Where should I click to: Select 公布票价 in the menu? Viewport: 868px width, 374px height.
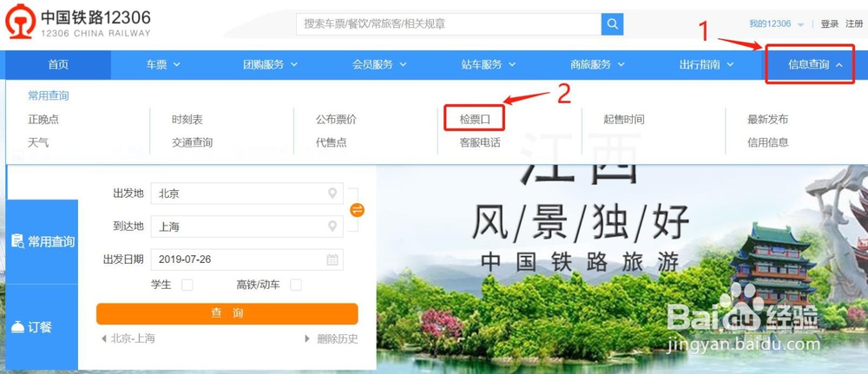pos(336,120)
